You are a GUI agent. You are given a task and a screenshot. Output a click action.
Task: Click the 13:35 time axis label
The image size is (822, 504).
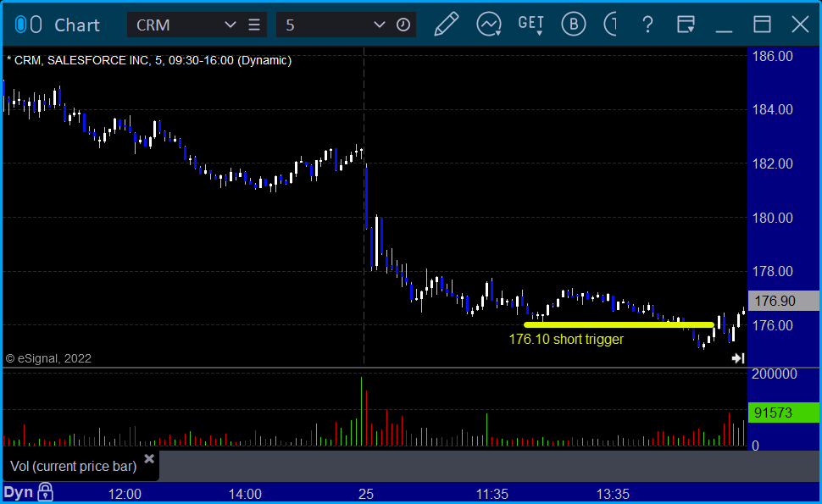point(613,494)
